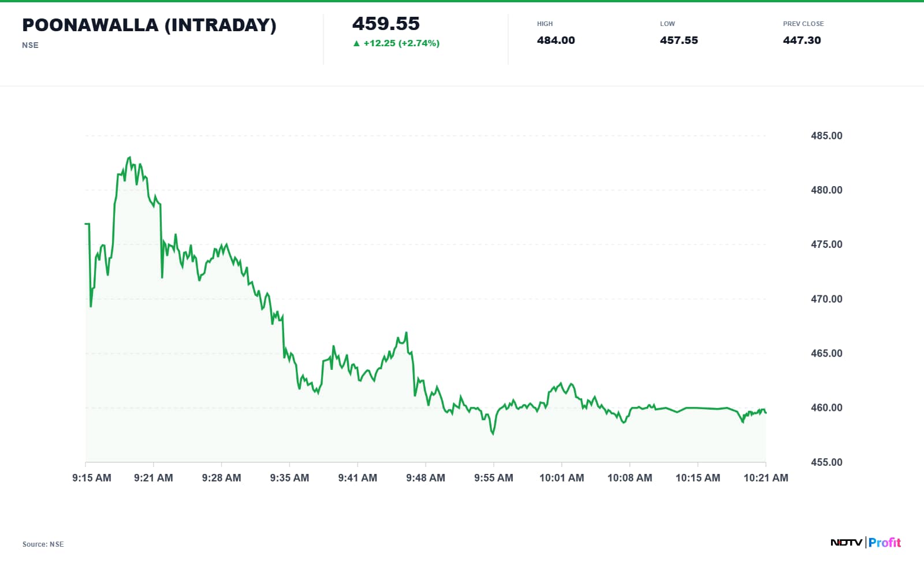924x571 pixels.
Task: Click the NSE exchange label under title
Action: 30,45
